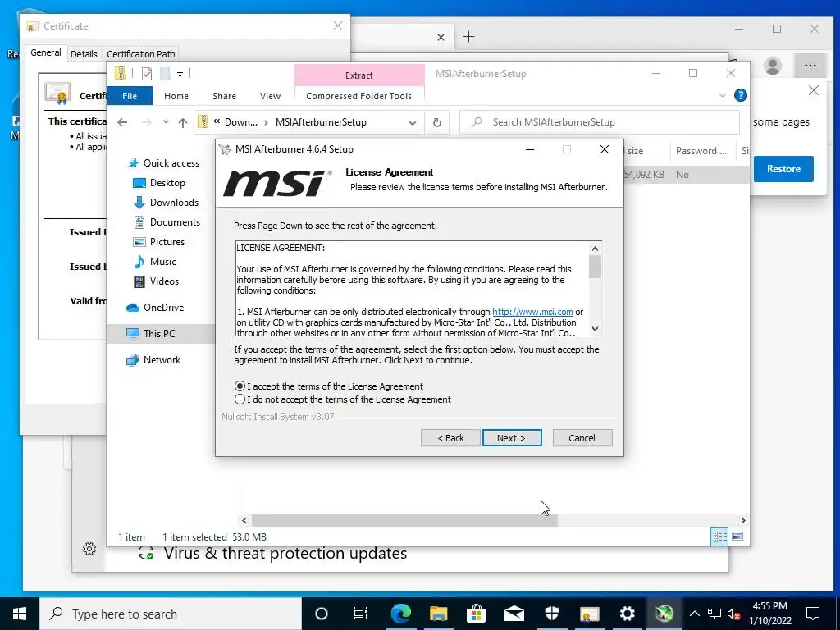
Task: Go back in File Explorer
Action: (x=122, y=122)
